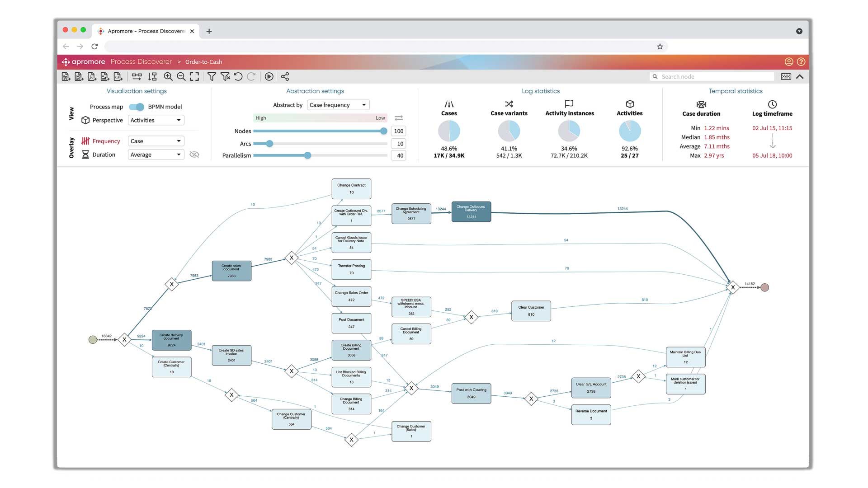Export the model as PDF

[x=92, y=77]
